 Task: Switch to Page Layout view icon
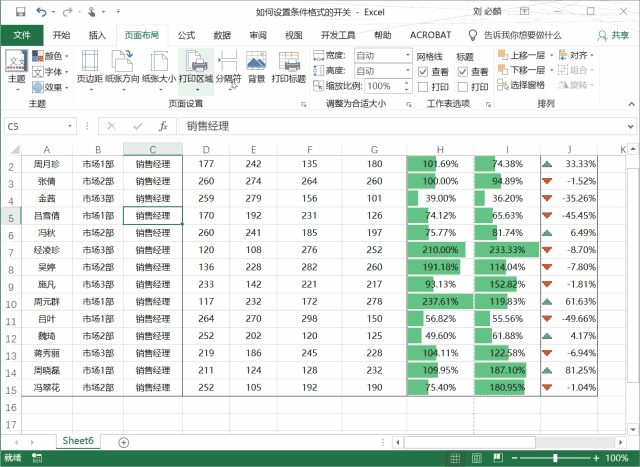tap(477, 458)
